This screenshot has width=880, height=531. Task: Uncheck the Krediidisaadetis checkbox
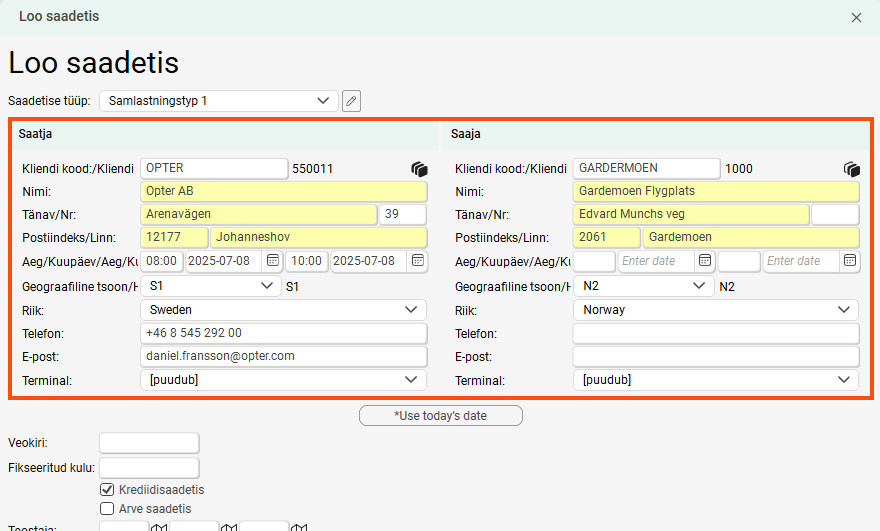(108, 490)
